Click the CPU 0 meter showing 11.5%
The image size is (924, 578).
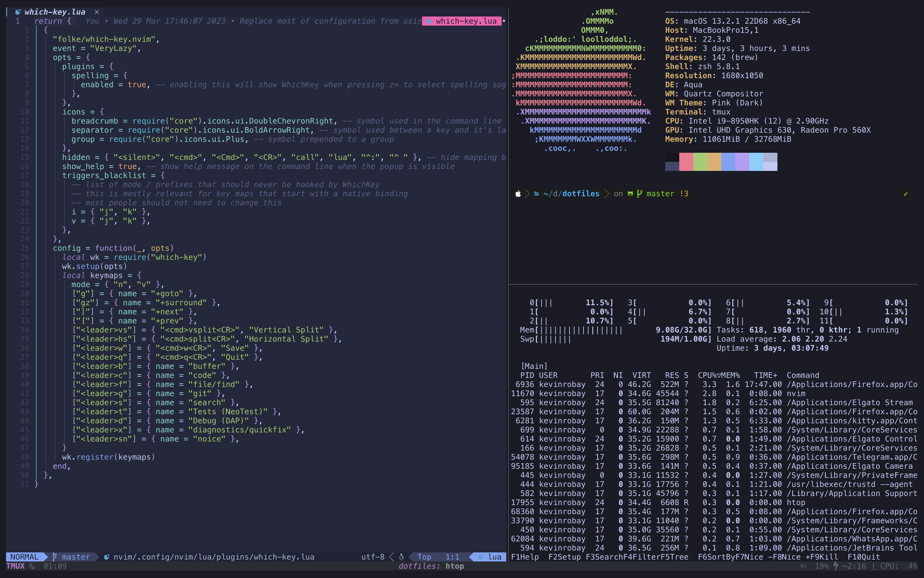coord(571,303)
